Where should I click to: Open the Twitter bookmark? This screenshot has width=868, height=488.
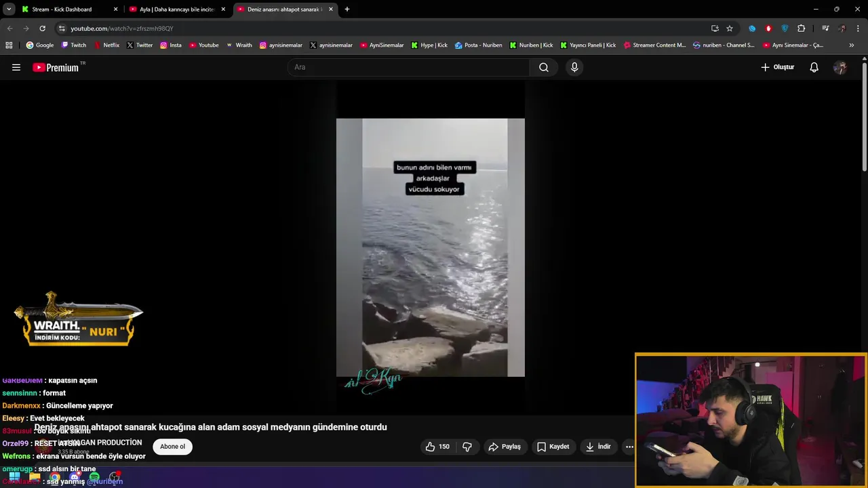point(139,45)
